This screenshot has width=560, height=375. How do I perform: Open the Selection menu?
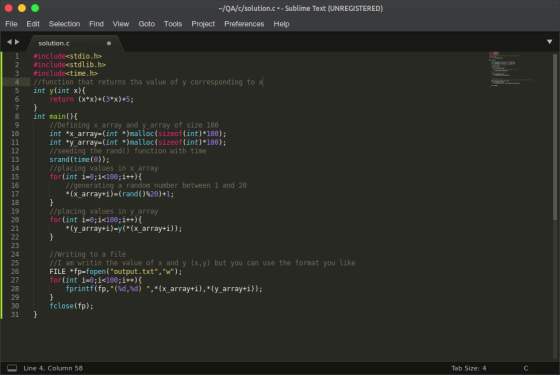point(64,24)
